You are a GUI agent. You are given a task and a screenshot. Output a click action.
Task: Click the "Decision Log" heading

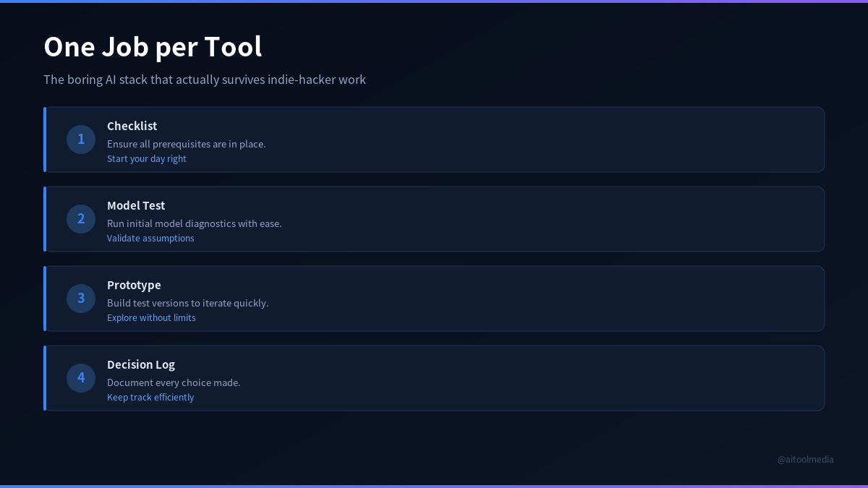(x=141, y=364)
